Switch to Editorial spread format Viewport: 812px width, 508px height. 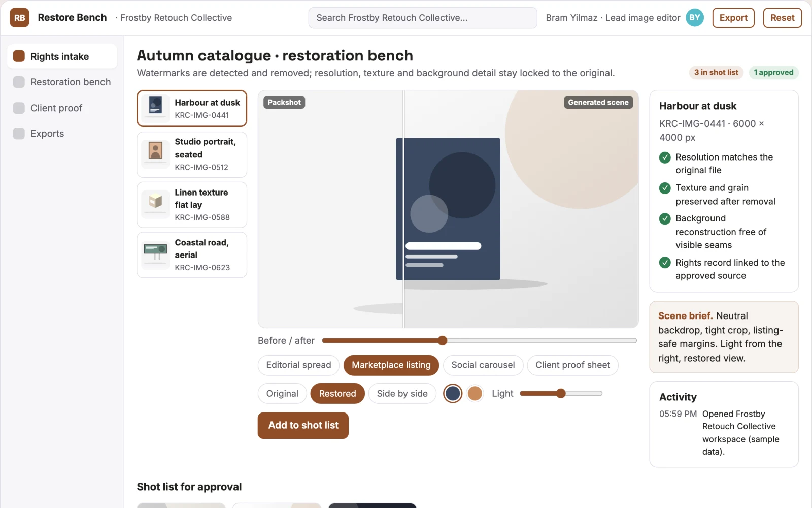click(x=298, y=365)
